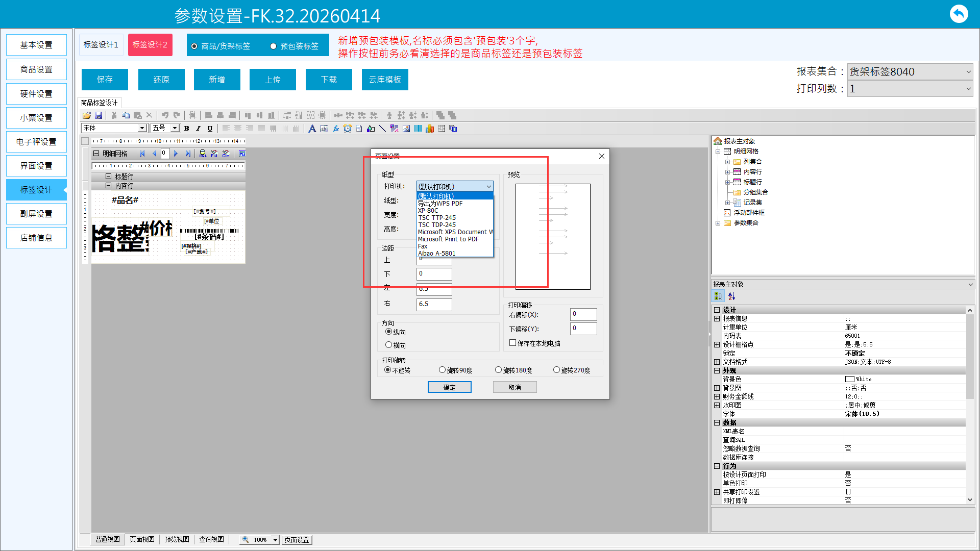This screenshot has width=980, height=551.
Task: Select 旋转90度 rotation option
Action: [x=442, y=370]
